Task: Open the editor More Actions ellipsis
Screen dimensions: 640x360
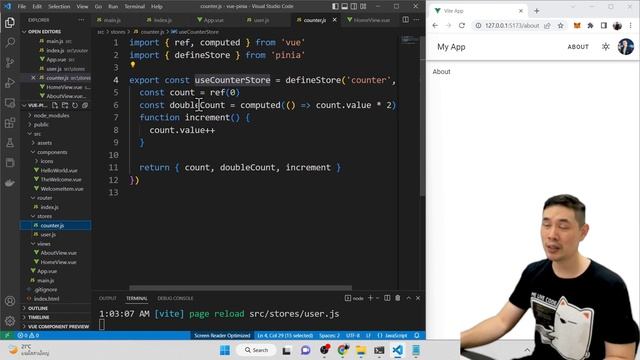Action: click(416, 20)
